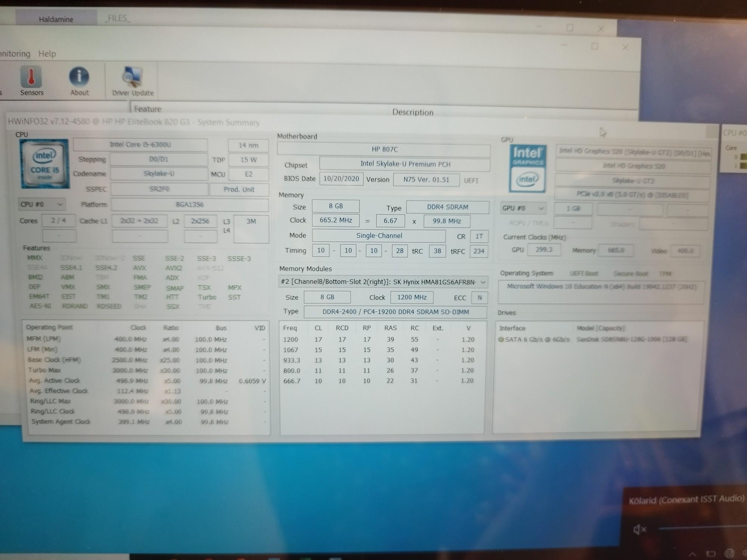Click the HP 807C motherboard field
Image resolution: width=747 pixels, height=560 pixels.
point(384,150)
